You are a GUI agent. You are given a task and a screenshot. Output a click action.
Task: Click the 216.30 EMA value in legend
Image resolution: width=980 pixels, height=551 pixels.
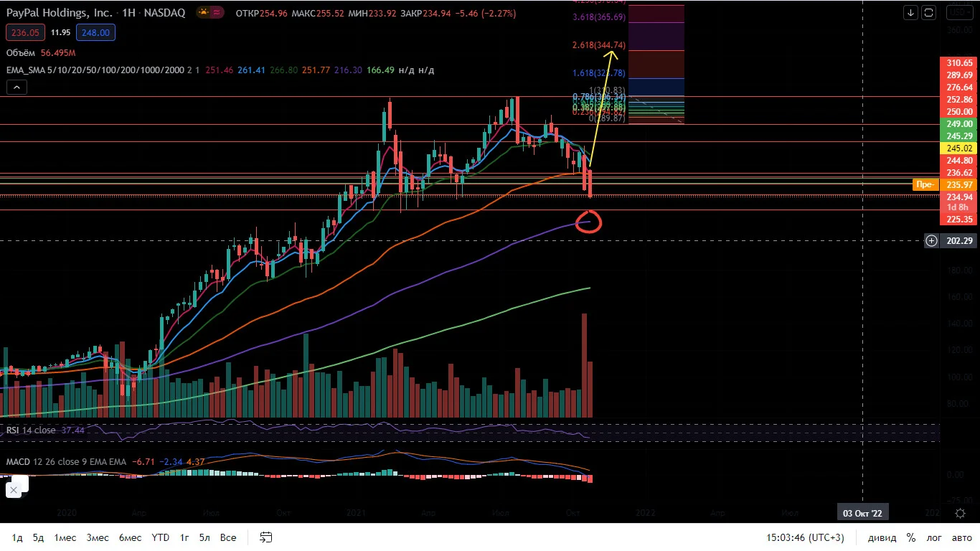[x=347, y=70]
